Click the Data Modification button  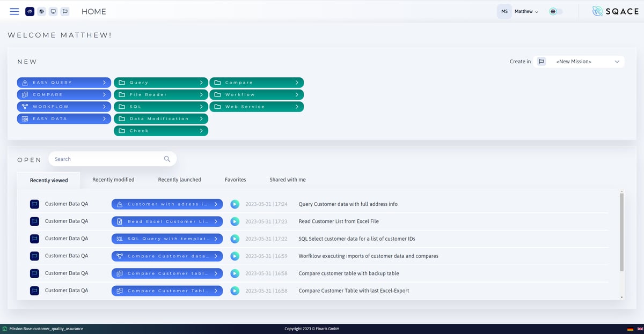[160, 118]
